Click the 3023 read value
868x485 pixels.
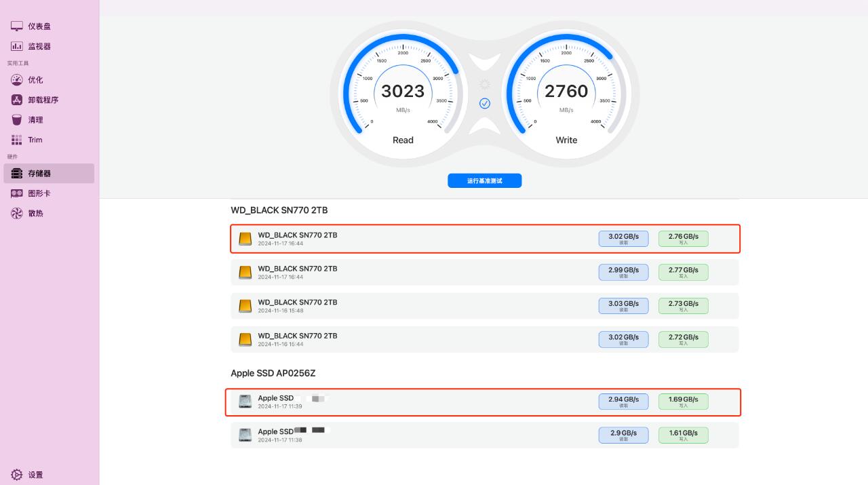tap(403, 91)
